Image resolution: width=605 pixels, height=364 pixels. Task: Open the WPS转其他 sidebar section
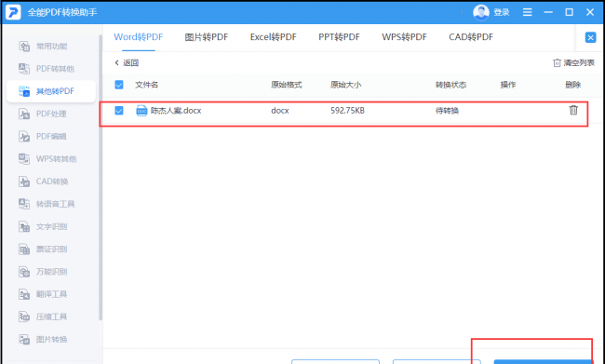pos(47,159)
